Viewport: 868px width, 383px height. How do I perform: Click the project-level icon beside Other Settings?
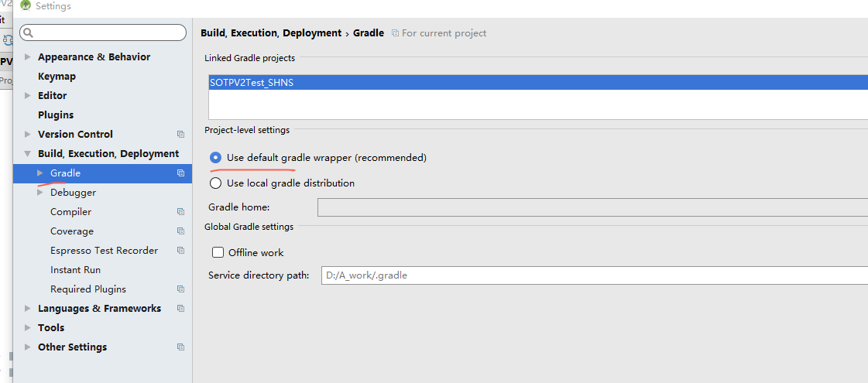(x=180, y=347)
